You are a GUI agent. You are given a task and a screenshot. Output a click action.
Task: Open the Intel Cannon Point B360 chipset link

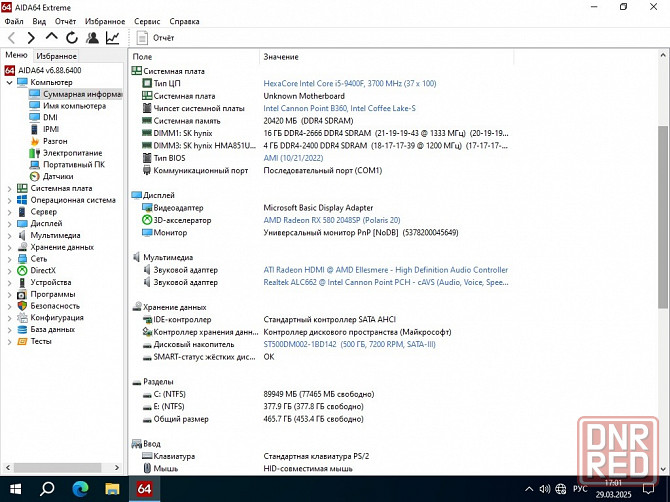[x=339, y=108]
